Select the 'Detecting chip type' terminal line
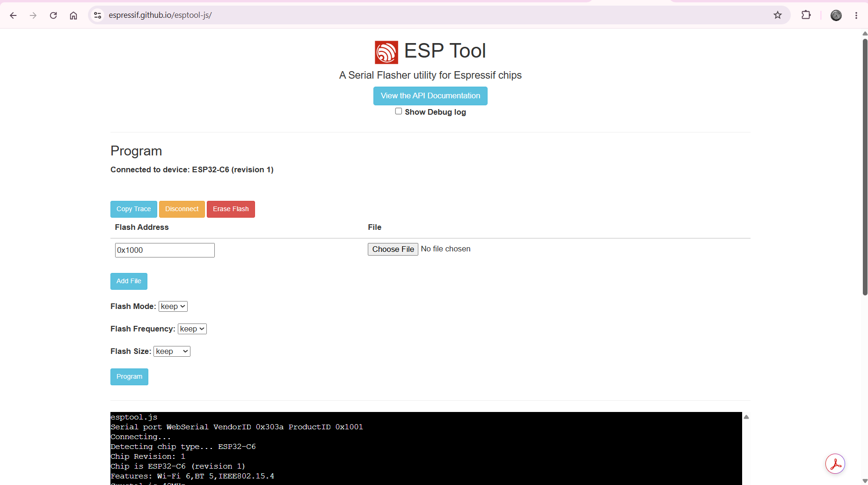Screen dimensions: 868x485 pos(183,447)
